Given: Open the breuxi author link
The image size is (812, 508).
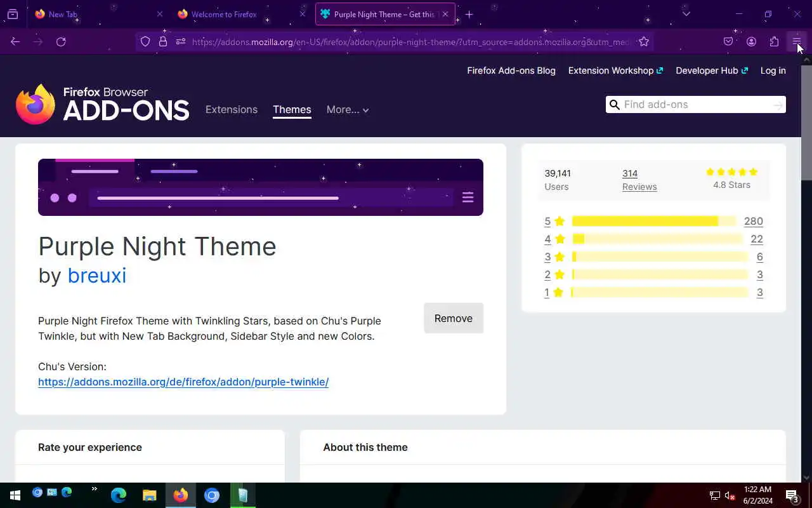Looking at the screenshot, I should [x=97, y=276].
